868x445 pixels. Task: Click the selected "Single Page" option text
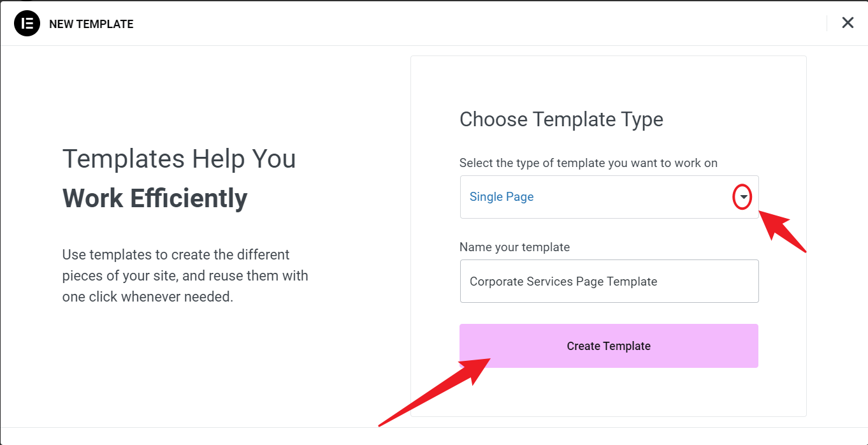click(x=502, y=197)
